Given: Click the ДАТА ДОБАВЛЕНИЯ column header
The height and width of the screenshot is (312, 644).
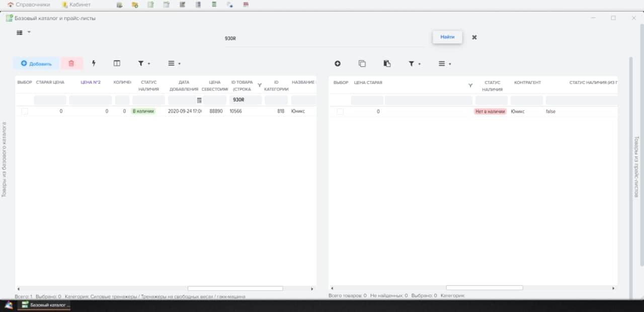Looking at the screenshot, I should point(184,85).
